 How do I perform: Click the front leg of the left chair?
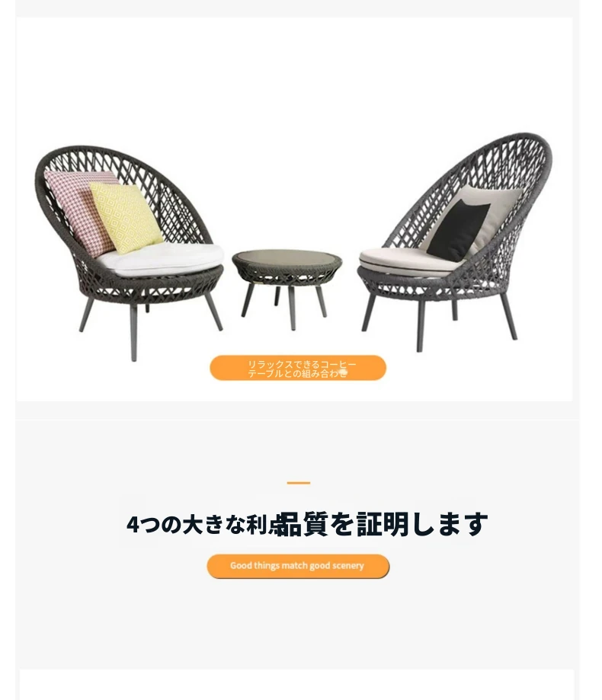[x=133, y=333]
